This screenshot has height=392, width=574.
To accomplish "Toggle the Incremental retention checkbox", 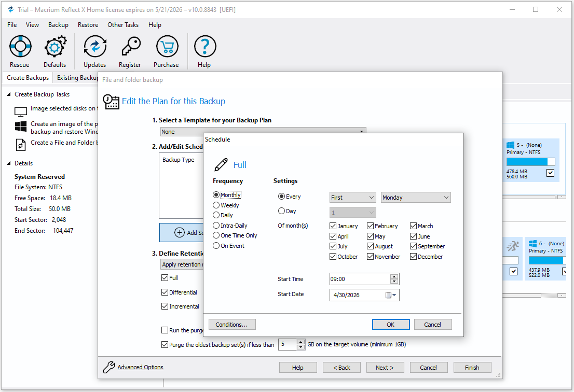I will click(x=165, y=306).
